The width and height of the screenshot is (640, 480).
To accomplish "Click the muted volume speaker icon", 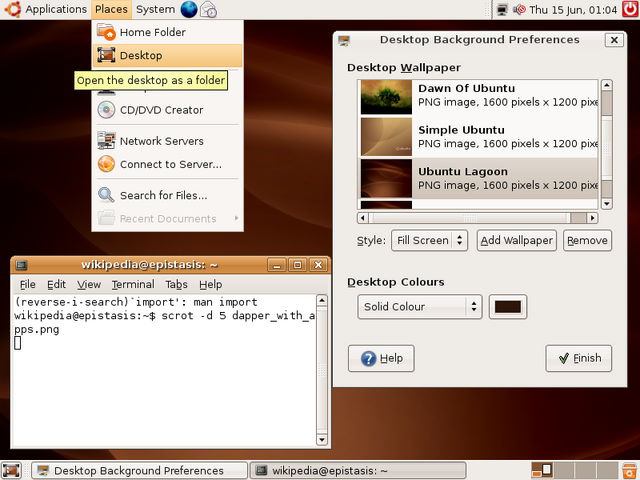I will click(519, 9).
